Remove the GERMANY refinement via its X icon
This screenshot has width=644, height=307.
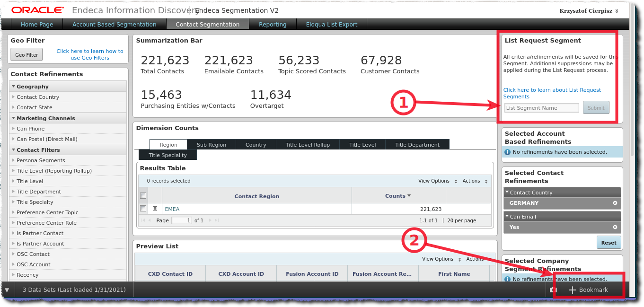click(x=615, y=203)
